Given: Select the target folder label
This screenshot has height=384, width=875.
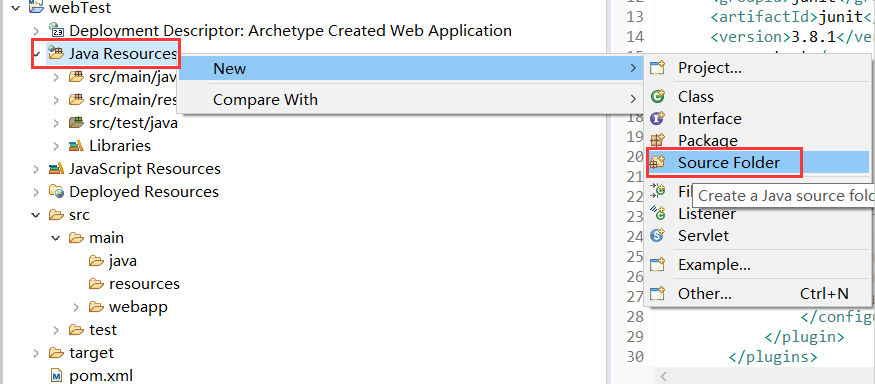Looking at the screenshot, I should coord(92,353).
